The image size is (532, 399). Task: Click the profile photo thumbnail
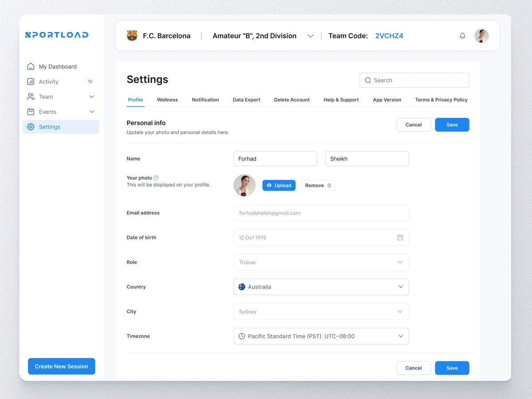(245, 185)
